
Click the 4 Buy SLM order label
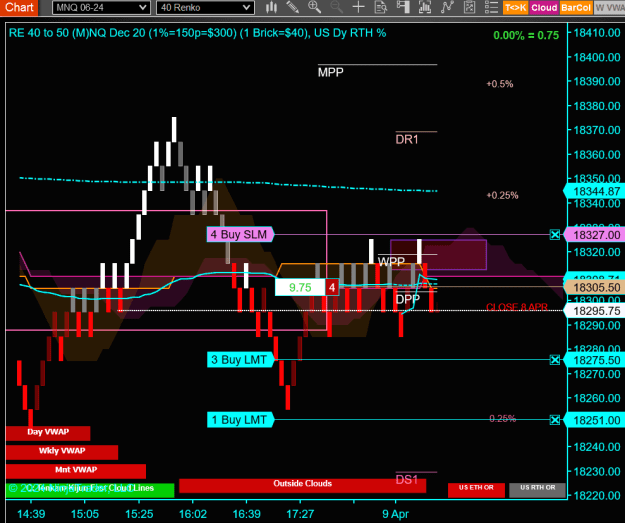pyautogui.click(x=240, y=234)
